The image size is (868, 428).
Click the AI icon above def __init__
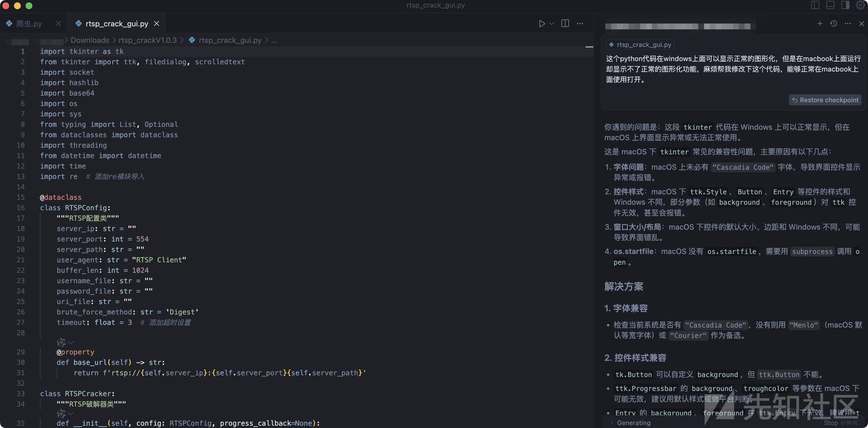61,414
